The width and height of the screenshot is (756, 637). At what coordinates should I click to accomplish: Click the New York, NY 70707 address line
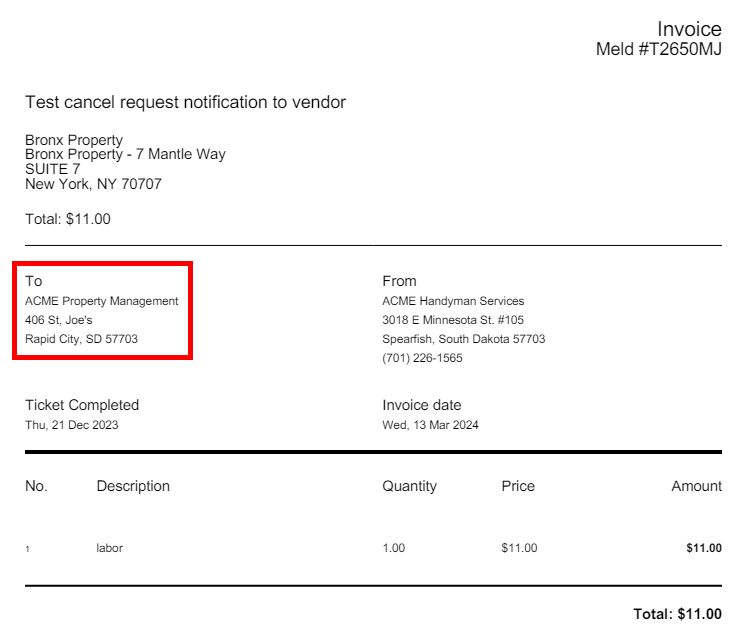point(93,184)
